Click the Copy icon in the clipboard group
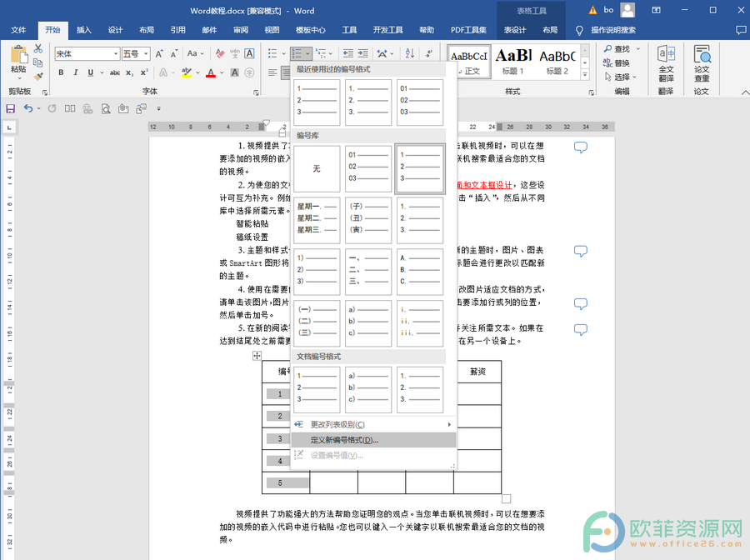This screenshot has height=560, width=750. 38,62
